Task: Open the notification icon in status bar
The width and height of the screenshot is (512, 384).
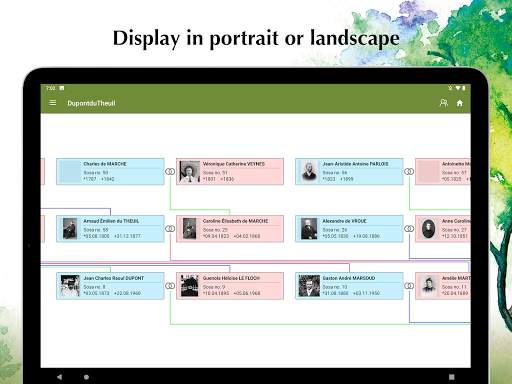Action: tap(62, 88)
